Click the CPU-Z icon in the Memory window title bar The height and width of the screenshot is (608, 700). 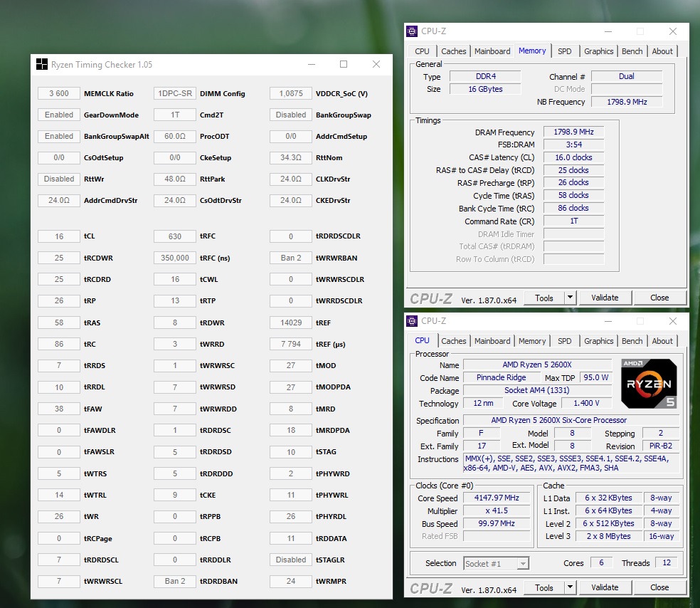click(412, 31)
